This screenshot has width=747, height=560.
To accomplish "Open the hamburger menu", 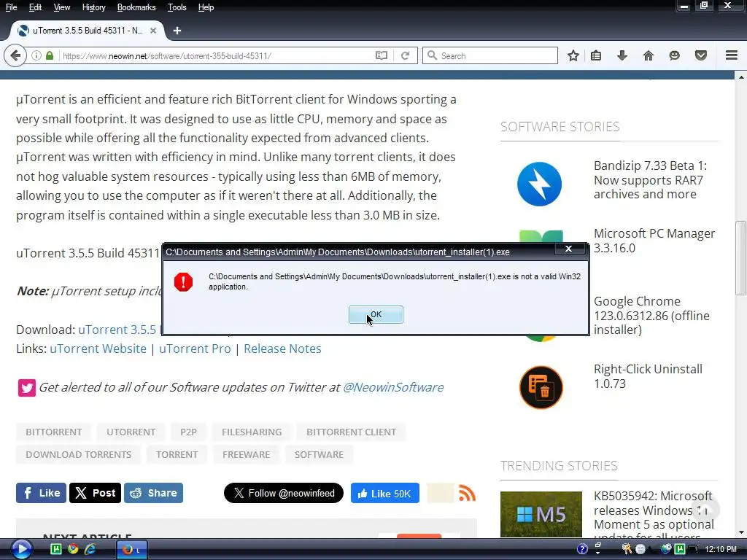I will pyautogui.click(x=732, y=55).
